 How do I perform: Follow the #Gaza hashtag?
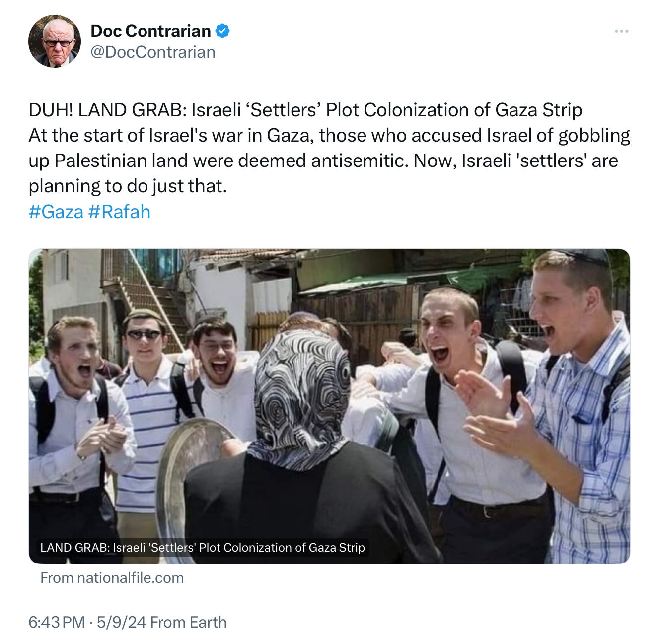click(x=56, y=212)
